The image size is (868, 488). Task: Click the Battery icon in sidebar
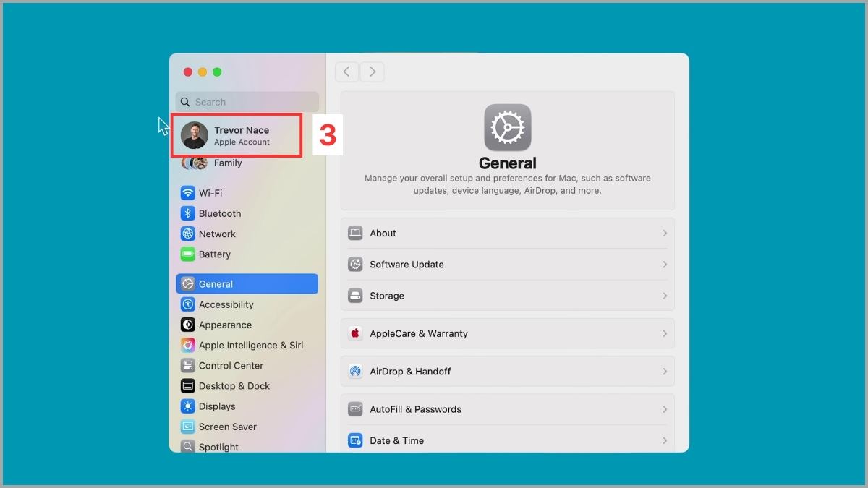tap(188, 254)
